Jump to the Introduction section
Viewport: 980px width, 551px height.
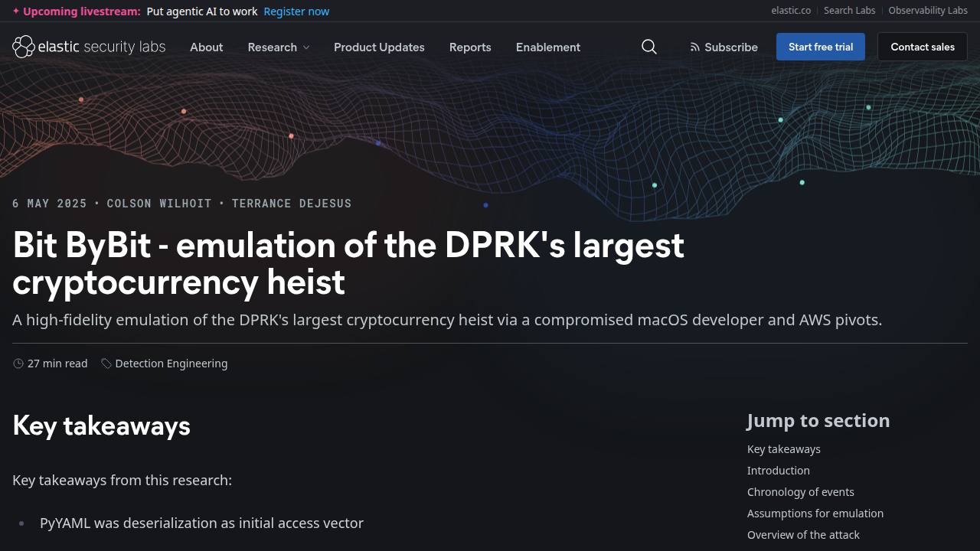tap(779, 471)
